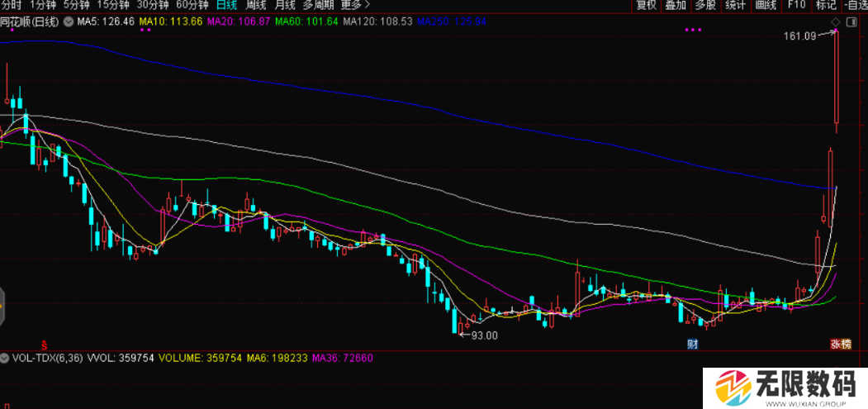Click the MA36: 72660 volume label
The height and width of the screenshot is (409, 868).
click(342, 358)
